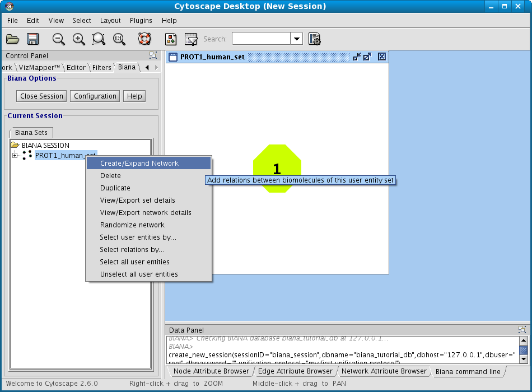This screenshot has height=392, width=532.
Task: Click the Save session floppy icon
Action: coord(32,39)
